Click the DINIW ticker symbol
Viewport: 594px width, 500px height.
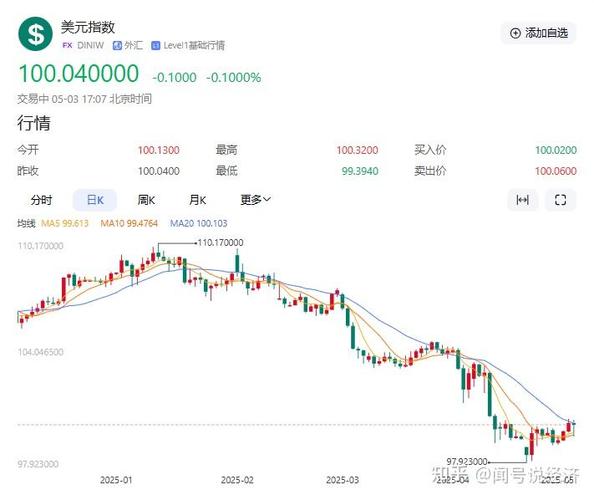[90, 45]
